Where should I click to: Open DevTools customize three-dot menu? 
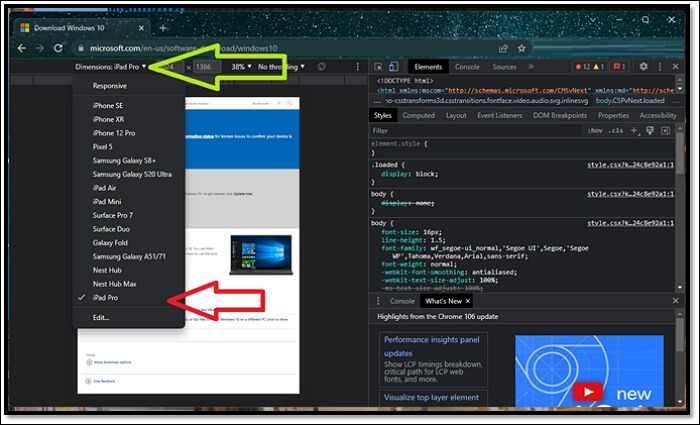pos(660,67)
